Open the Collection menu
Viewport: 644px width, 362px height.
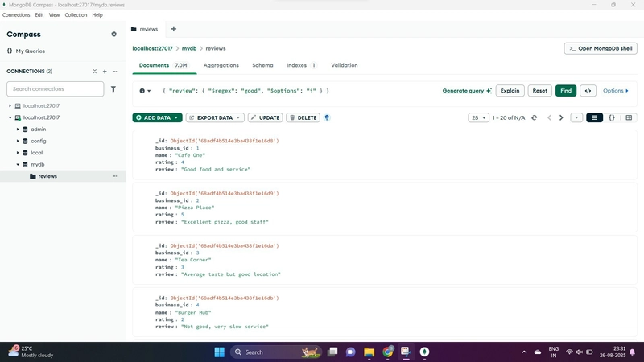pos(76,14)
